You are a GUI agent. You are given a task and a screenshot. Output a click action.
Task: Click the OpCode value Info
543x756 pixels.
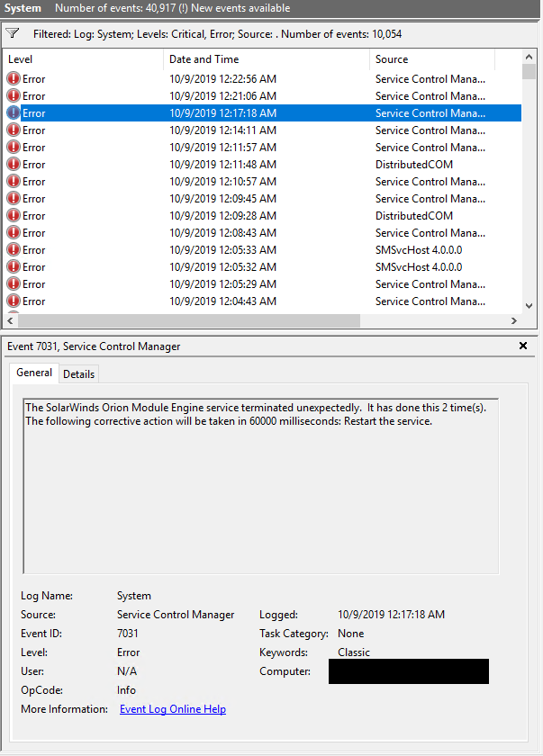126,690
